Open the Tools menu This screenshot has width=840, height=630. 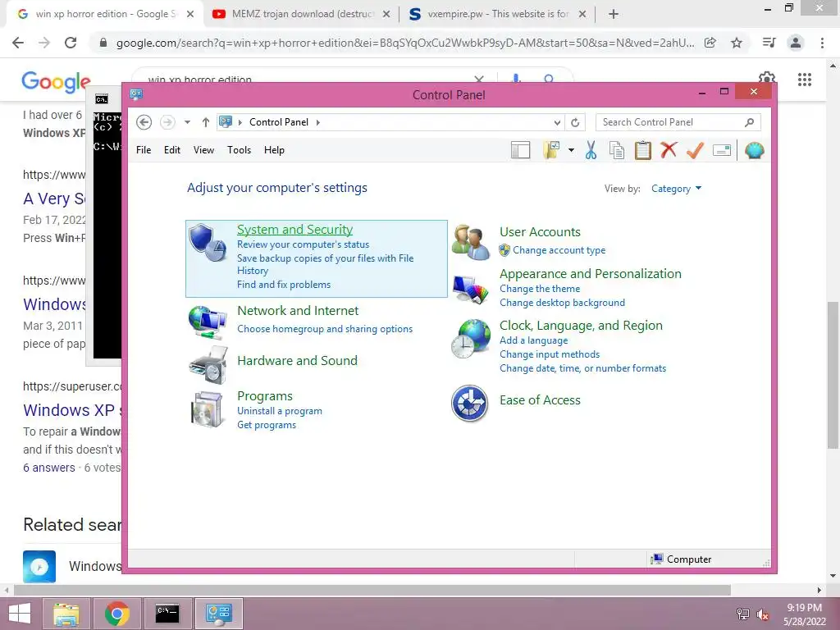pos(239,150)
